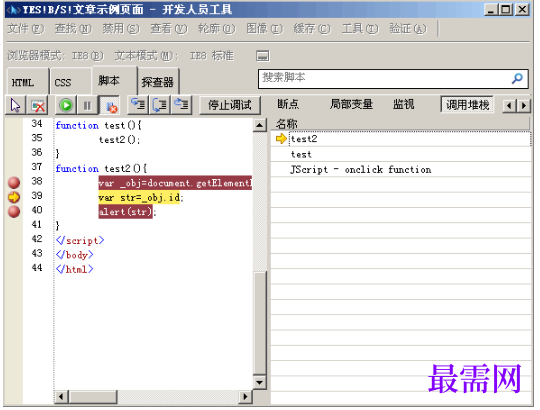Click code line 37 function test2

click(x=101, y=168)
